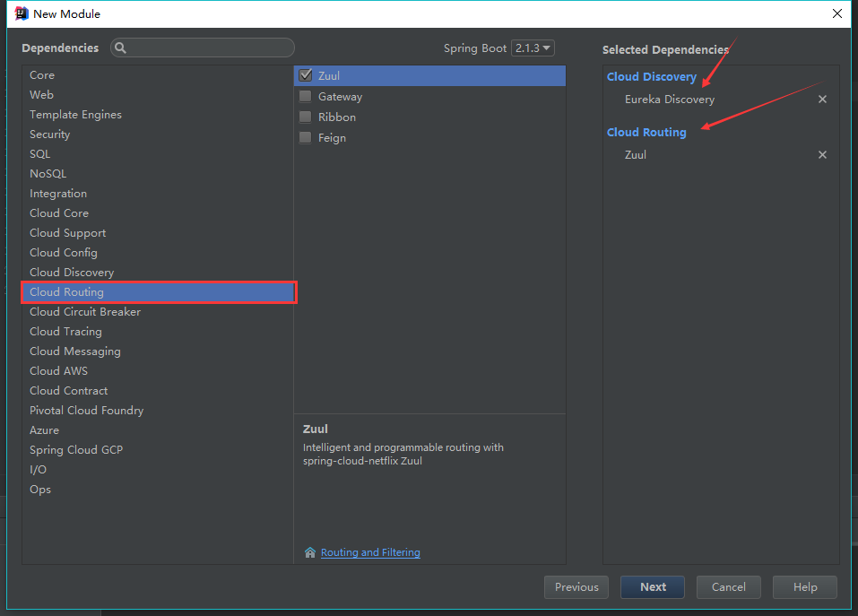Select Eureka Discovery in selected dependencies

pyautogui.click(x=670, y=100)
